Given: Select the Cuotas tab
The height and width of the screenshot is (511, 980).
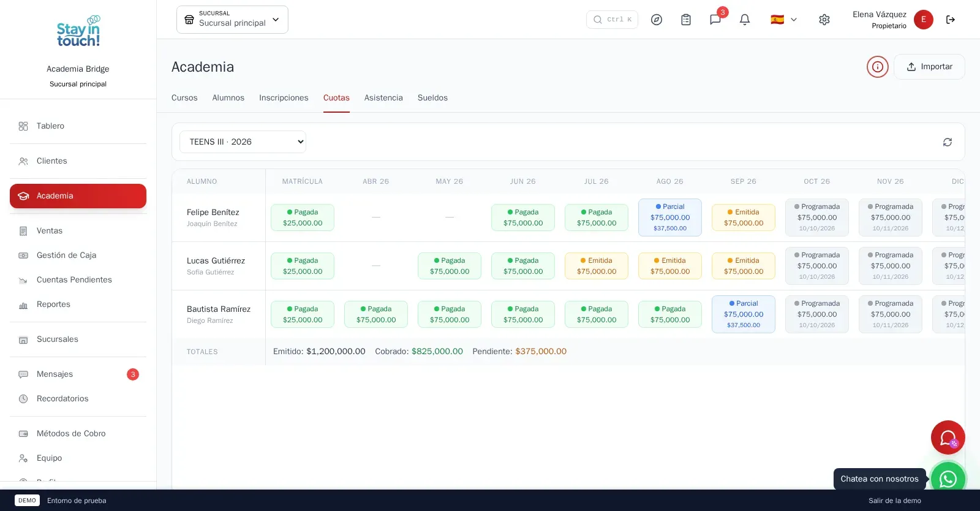Looking at the screenshot, I should tap(336, 98).
